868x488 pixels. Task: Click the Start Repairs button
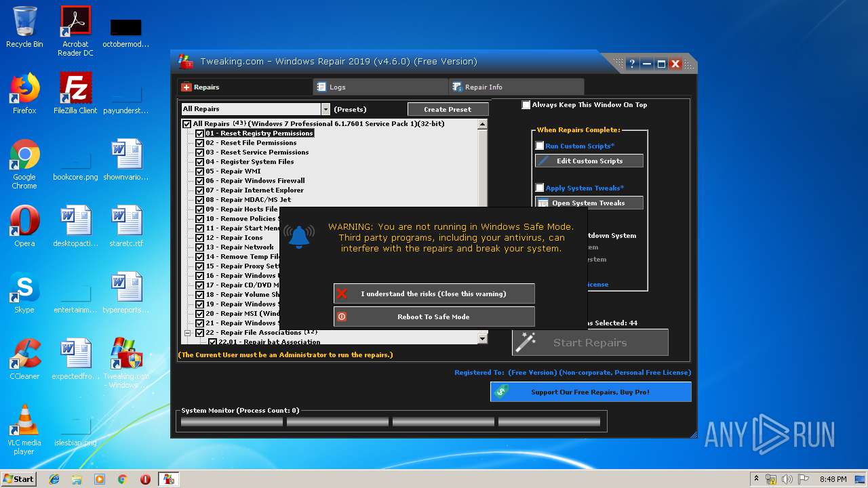coord(590,342)
